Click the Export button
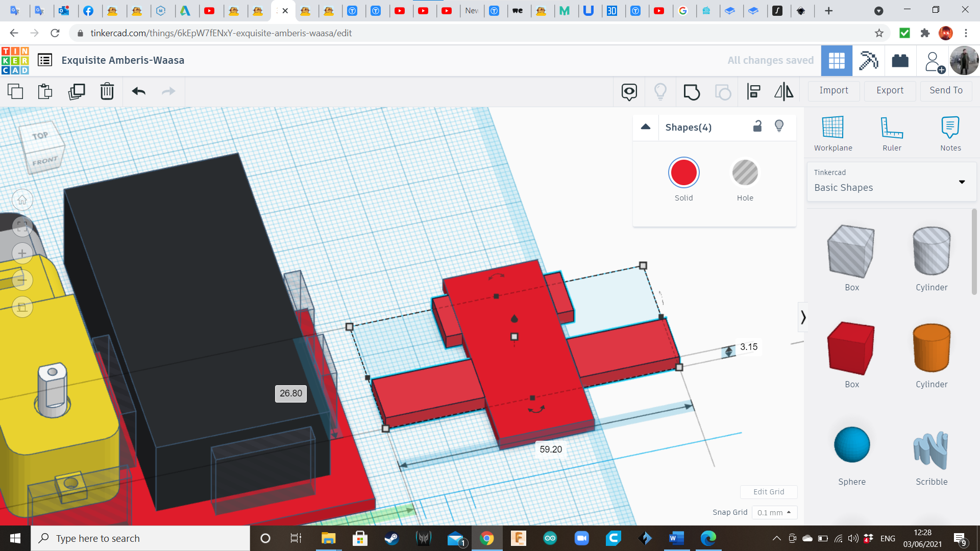Viewport: 980px width, 551px height. coord(890,90)
